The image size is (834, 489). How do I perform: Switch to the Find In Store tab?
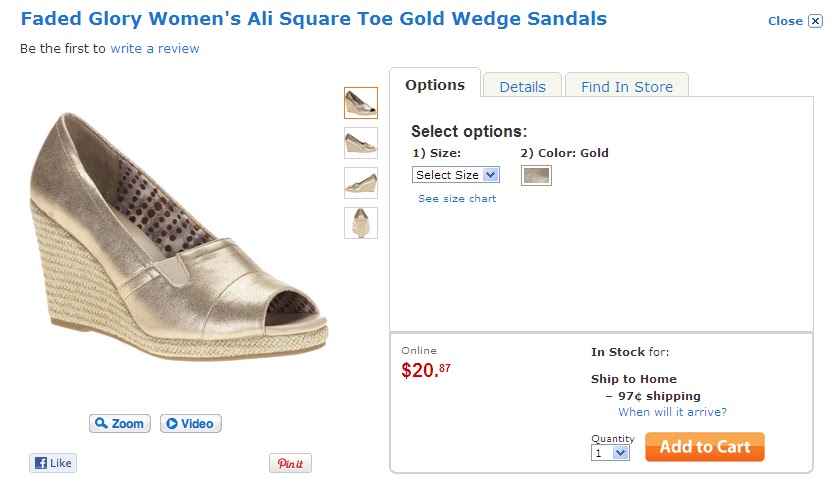627,86
